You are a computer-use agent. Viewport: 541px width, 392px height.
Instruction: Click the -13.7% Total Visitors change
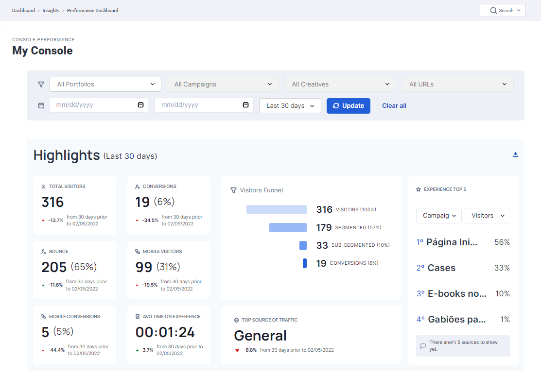coord(55,221)
